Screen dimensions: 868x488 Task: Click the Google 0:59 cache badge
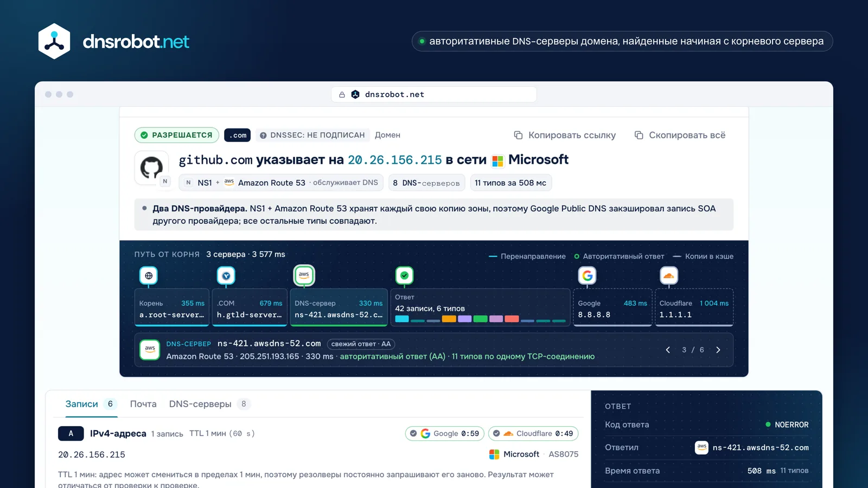pos(444,433)
